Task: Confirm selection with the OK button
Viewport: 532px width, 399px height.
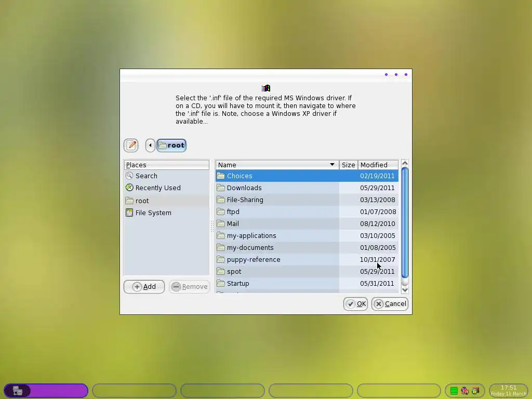Action: click(x=355, y=303)
